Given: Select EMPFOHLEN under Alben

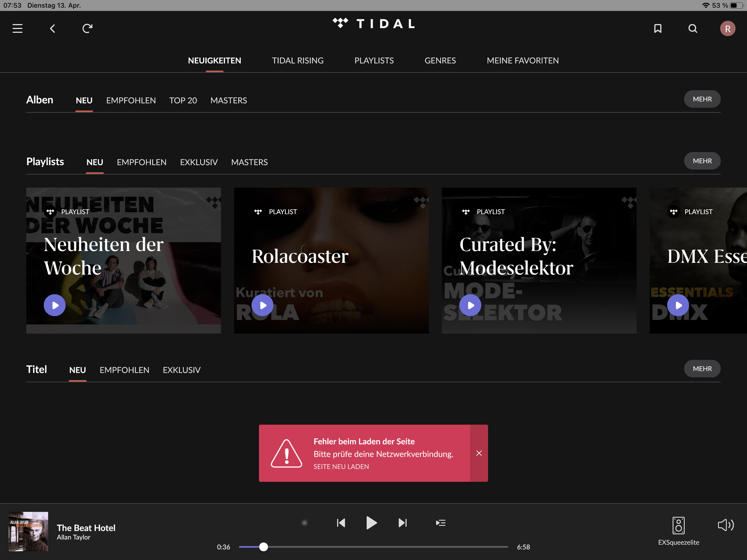Looking at the screenshot, I should click(x=131, y=100).
